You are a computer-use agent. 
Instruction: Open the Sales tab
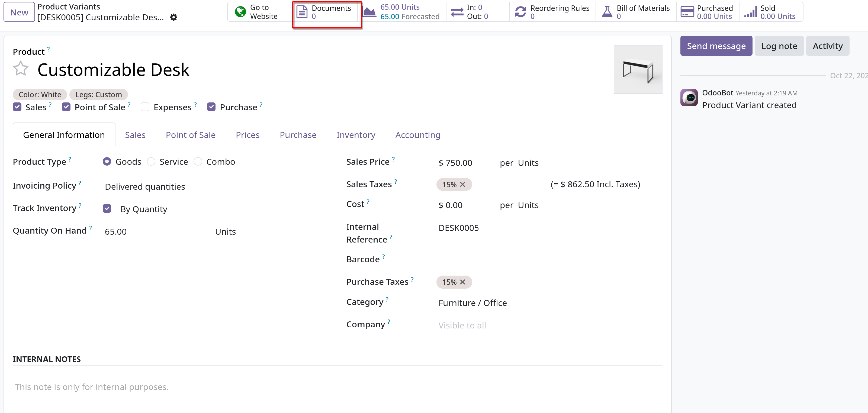click(x=135, y=135)
